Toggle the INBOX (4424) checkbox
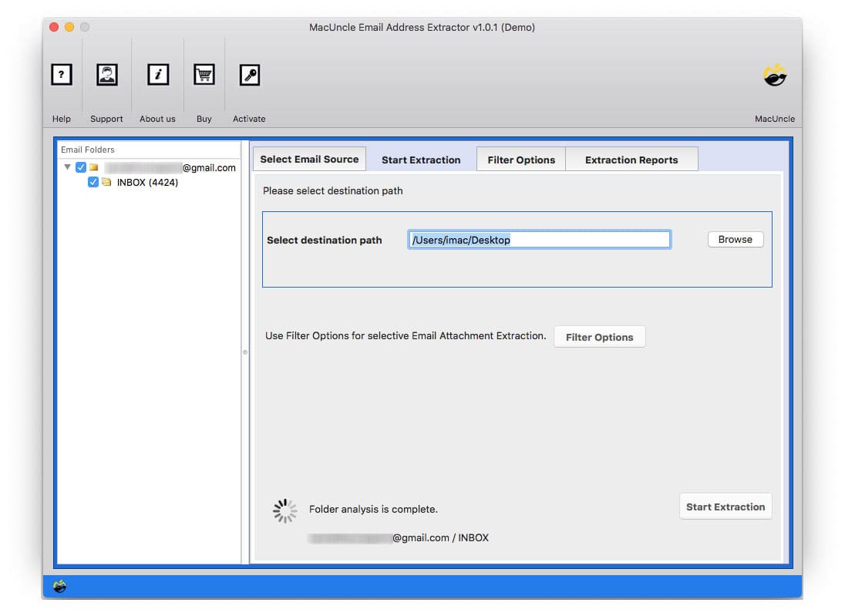 93,182
